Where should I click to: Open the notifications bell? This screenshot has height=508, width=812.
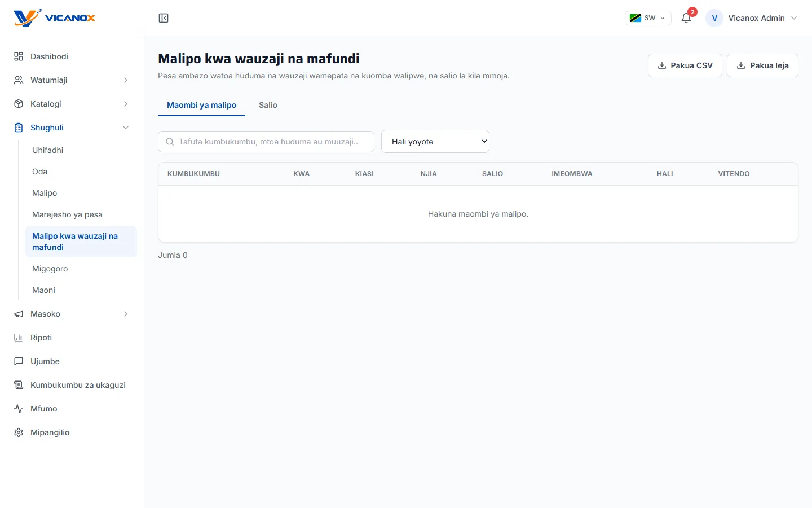[x=686, y=18]
